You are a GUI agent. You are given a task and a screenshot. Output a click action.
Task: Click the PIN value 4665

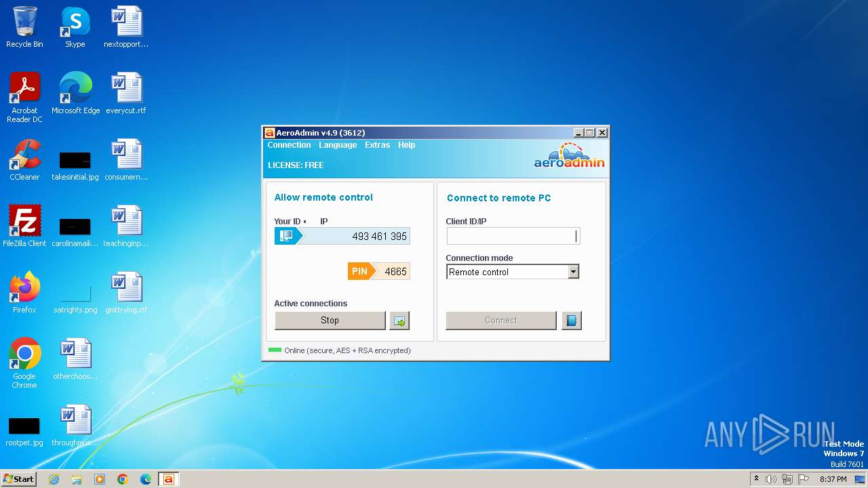(x=395, y=272)
